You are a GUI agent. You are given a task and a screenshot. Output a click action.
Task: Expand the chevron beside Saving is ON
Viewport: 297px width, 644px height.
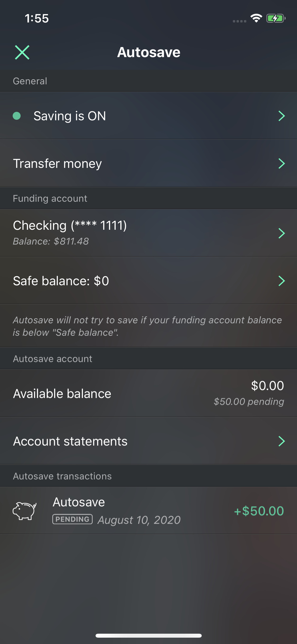(282, 116)
